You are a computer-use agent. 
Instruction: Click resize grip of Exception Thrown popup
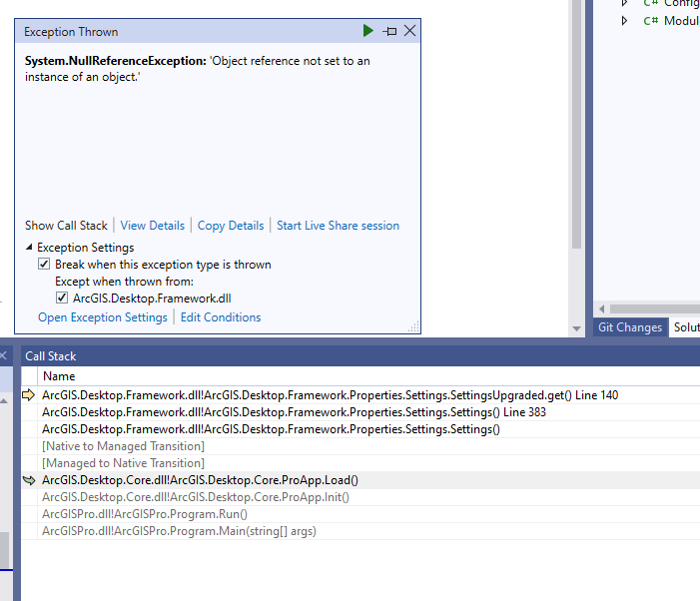pyautogui.click(x=413, y=327)
